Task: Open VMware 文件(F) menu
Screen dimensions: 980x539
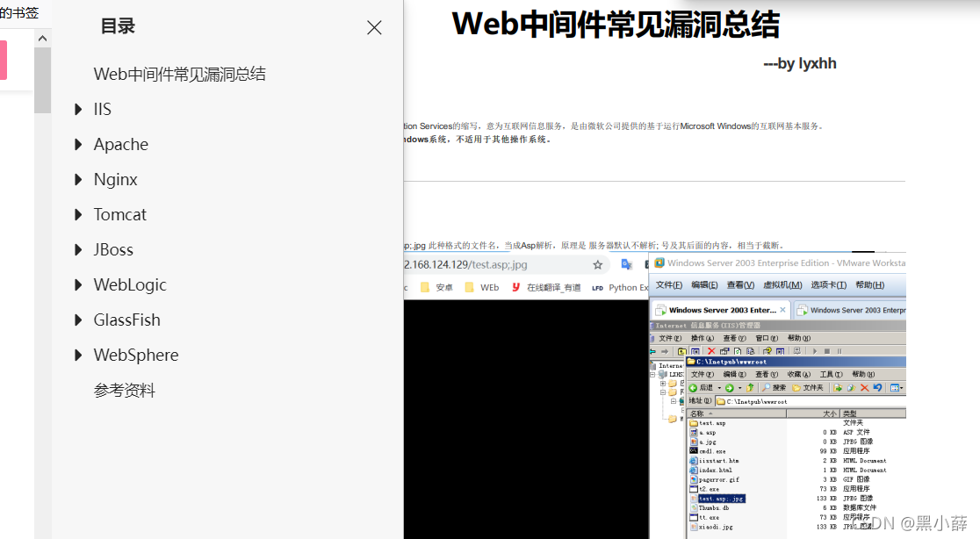Action: click(x=669, y=284)
